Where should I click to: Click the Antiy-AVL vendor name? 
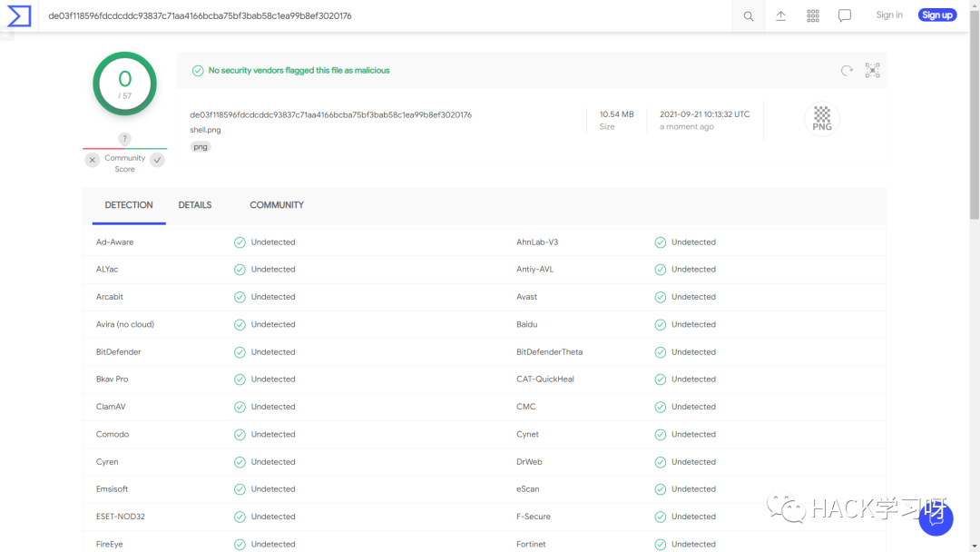(x=535, y=270)
